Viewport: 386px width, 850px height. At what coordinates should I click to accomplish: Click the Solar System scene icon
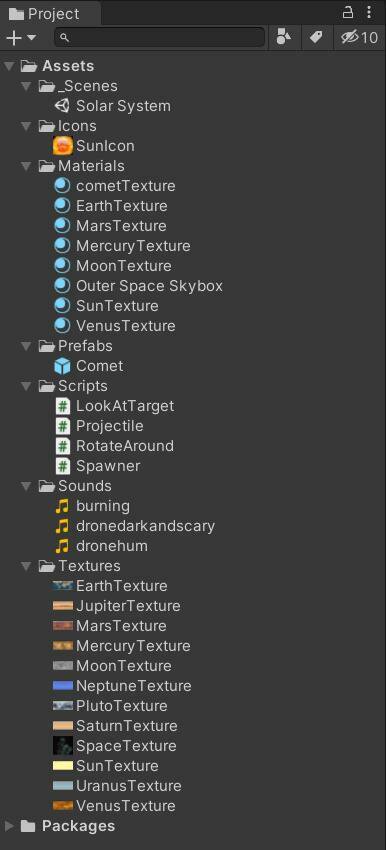[62, 106]
